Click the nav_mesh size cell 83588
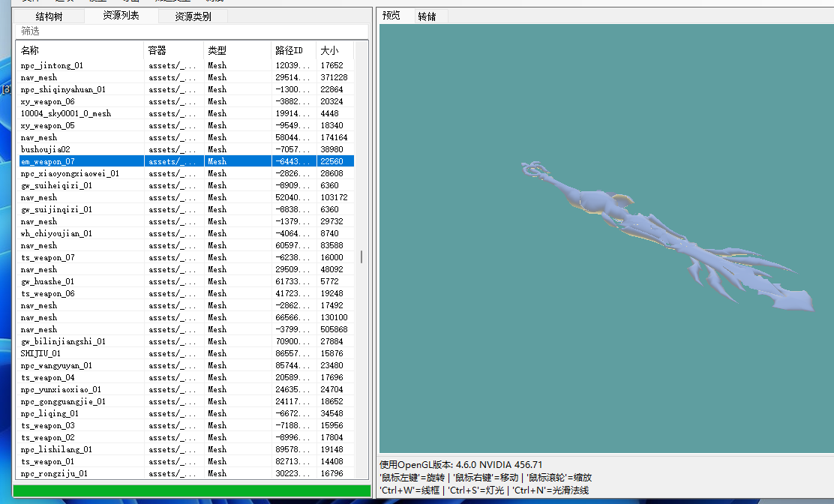Screen dimensions: 834x504 [x=332, y=245]
